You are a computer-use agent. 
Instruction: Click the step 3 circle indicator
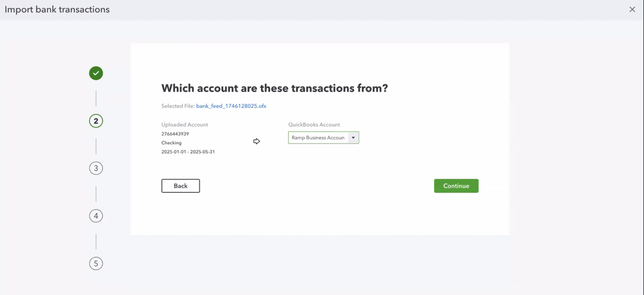tap(96, 168)
